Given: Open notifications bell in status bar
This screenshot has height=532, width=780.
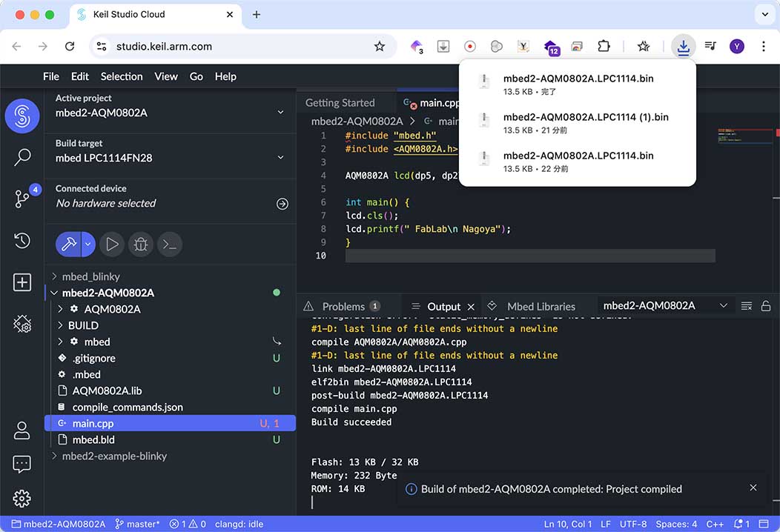Looking at the screenshot, I should click(x=741, y=524).
